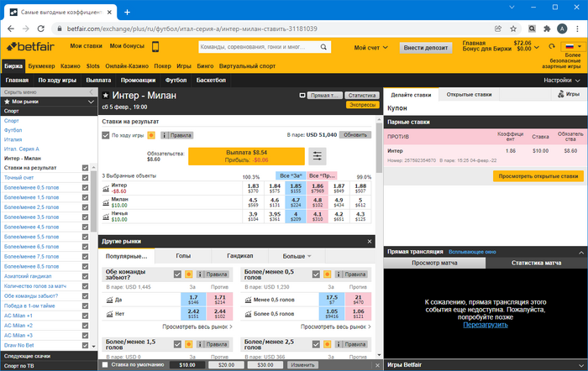
Task: Open the Интер price graph icon
Action: 106,189
